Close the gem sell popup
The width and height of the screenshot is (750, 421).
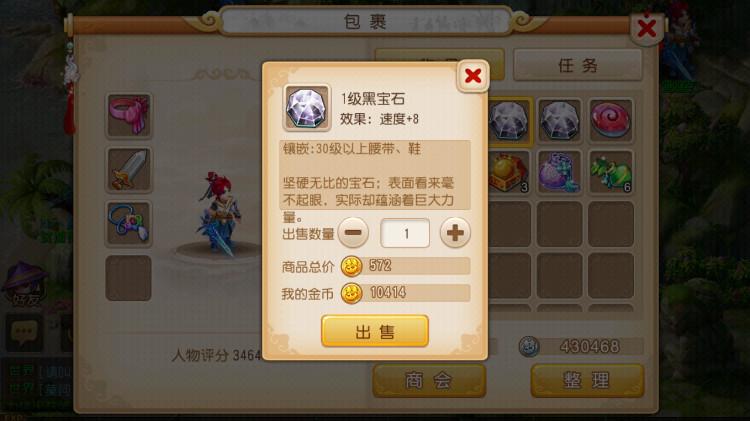click(473, 76)
